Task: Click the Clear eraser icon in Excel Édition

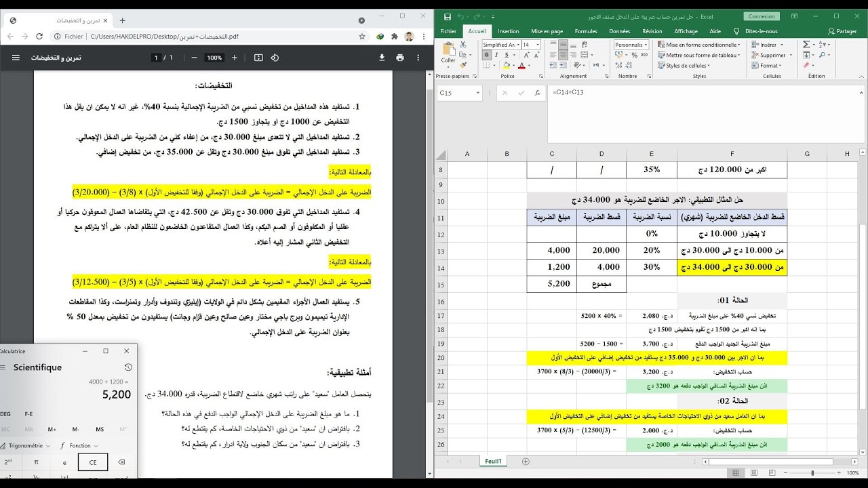Action: pos(806,66)
